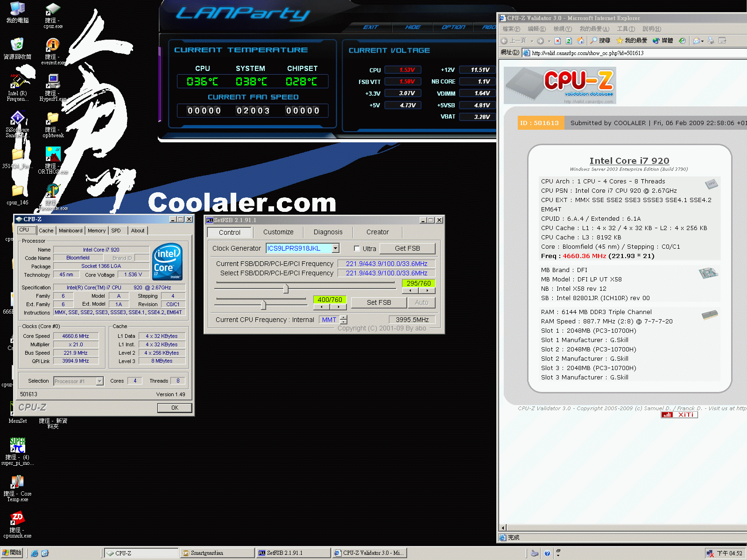Open the cpuz_146 folder on desktop

(x=17, y=195)
